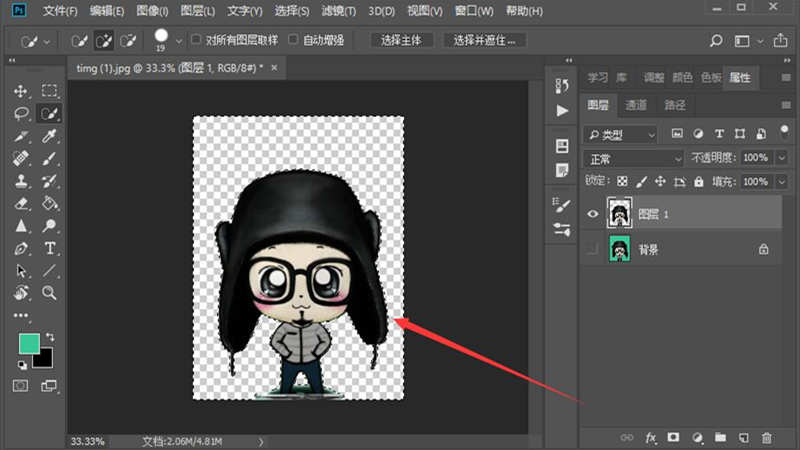
Task: Toggle lock all padlock icon
Action: pos(698,182)
